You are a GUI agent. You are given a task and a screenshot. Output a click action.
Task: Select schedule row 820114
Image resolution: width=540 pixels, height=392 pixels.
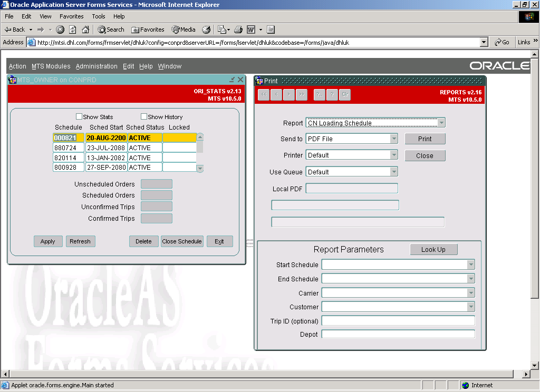pyautogui.click(x=124, y=158)
